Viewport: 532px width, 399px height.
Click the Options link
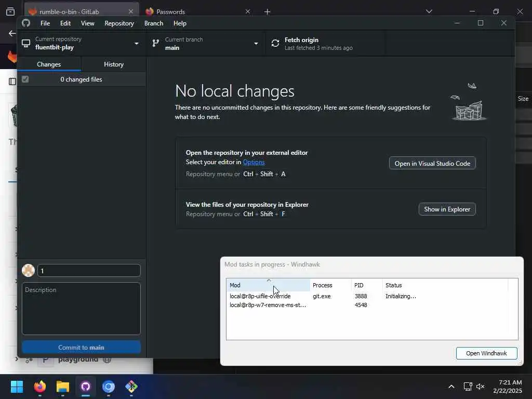tap(254, 162)
